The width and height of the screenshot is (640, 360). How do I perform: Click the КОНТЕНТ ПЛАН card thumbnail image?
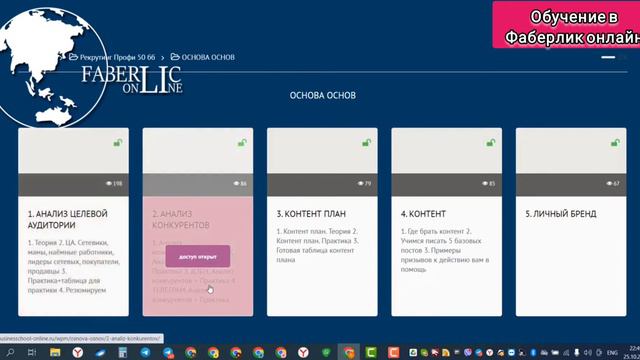(x=322, y=151)
